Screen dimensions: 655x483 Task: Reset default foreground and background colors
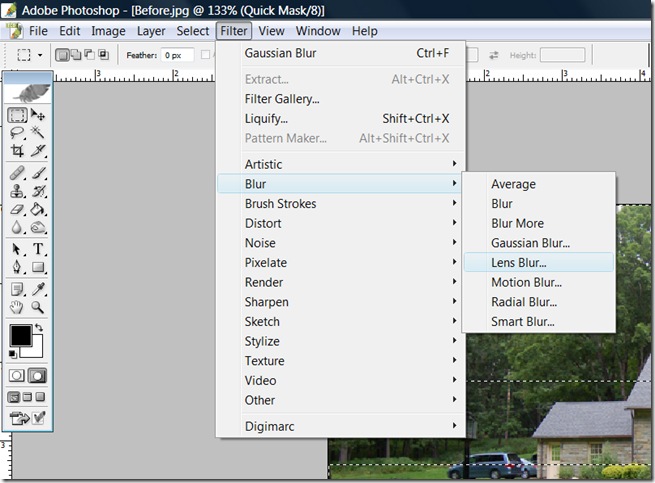13,354
